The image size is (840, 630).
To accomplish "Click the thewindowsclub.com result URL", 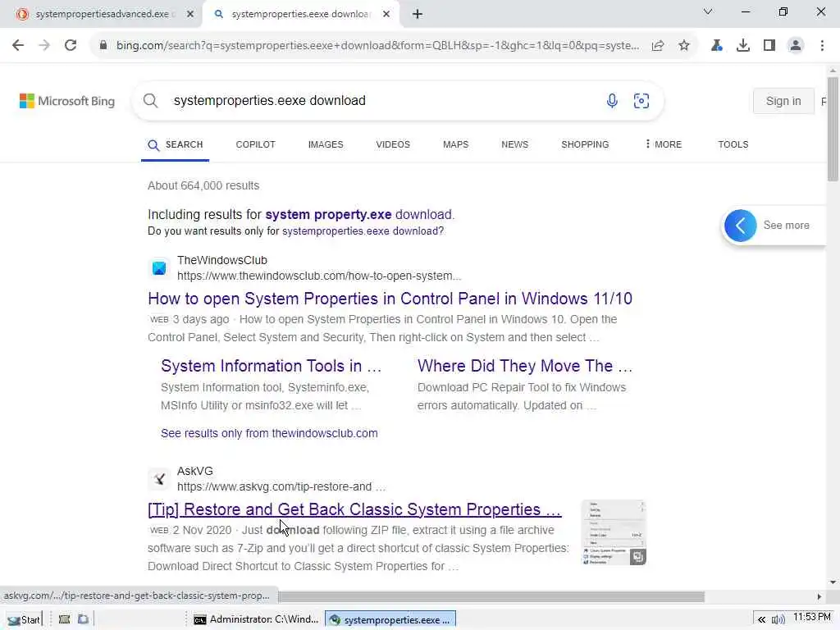I will (x=319, y=276).
